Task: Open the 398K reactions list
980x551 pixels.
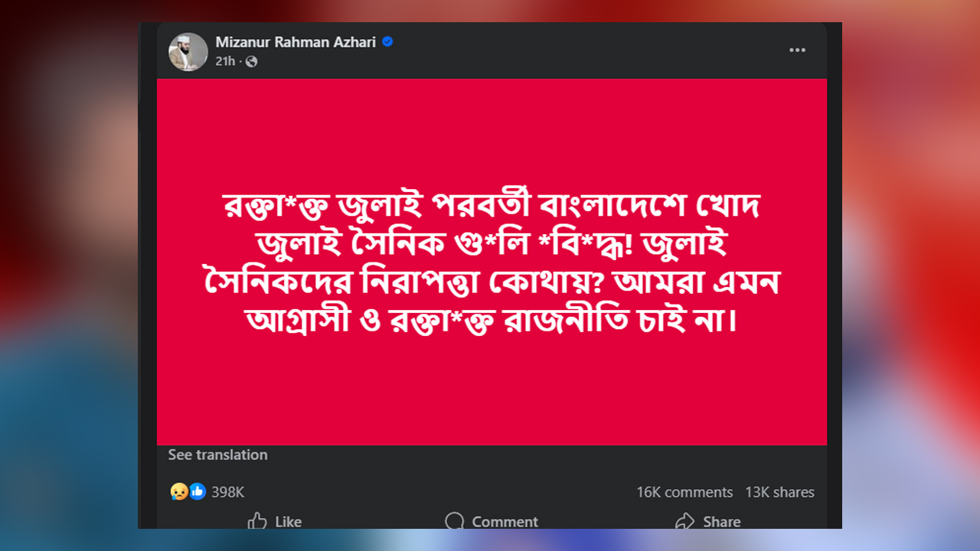Action: click(x=227, y=492)
